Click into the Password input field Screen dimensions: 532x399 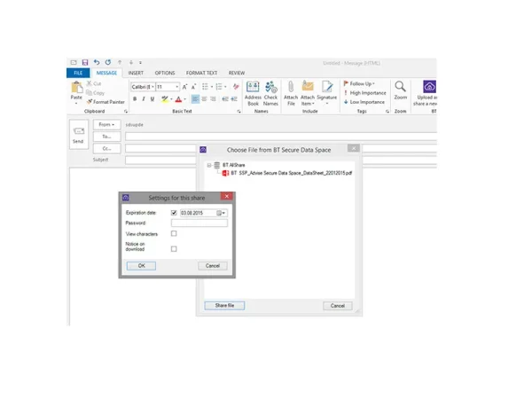199,223
